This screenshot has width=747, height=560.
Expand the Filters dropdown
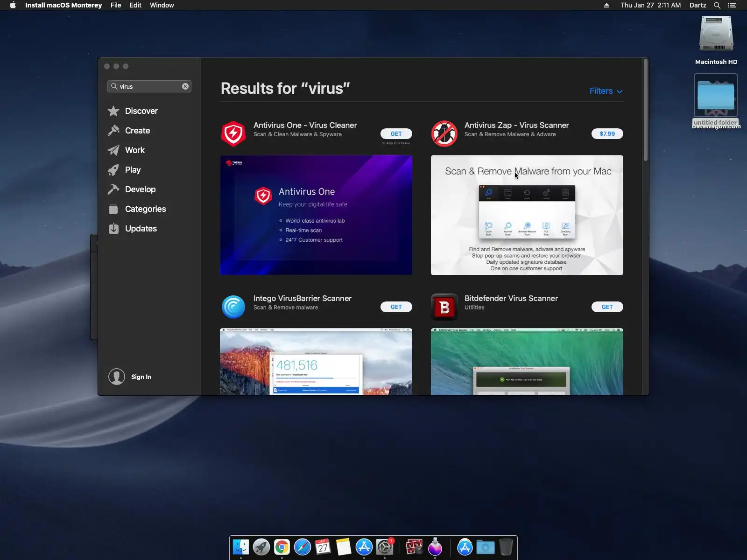tap(606, 91)
